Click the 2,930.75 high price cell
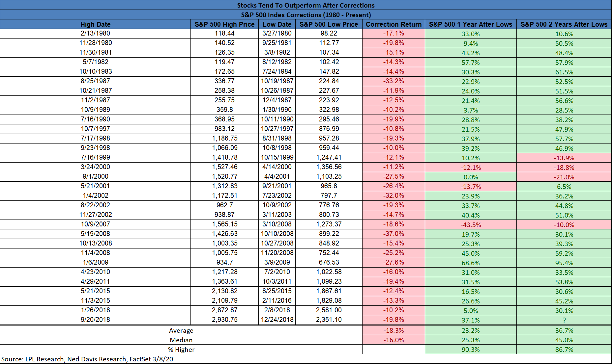The height and width of the screenshot is (364, 612). point(224,320)
